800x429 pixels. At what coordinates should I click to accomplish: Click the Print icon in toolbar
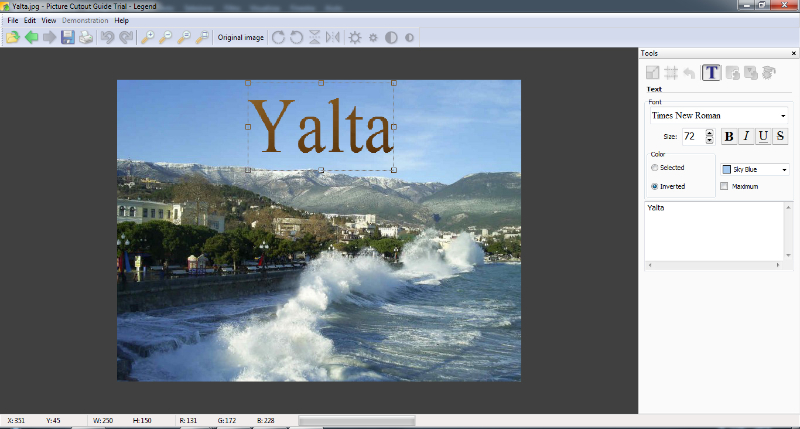tap(86, 37)
